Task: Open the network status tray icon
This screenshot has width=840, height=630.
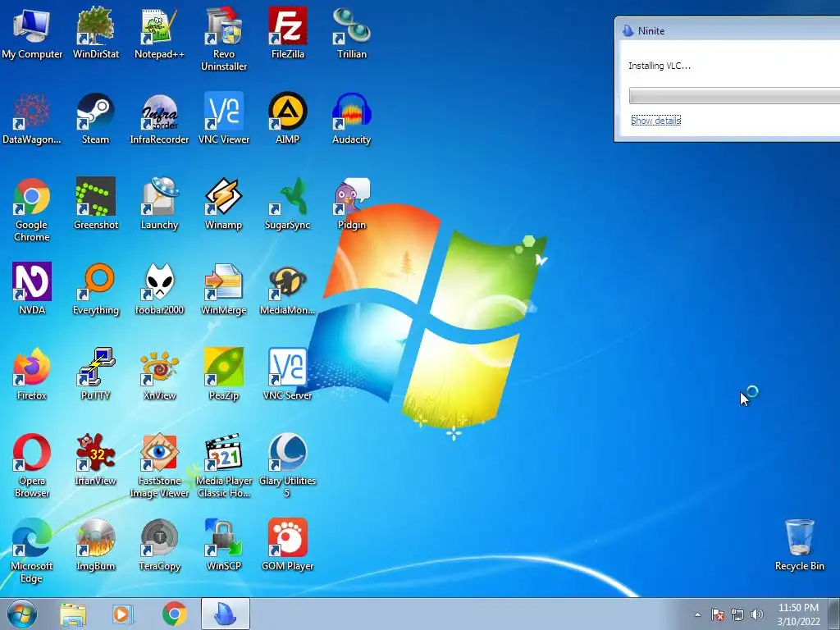Action: pos(737,614)
